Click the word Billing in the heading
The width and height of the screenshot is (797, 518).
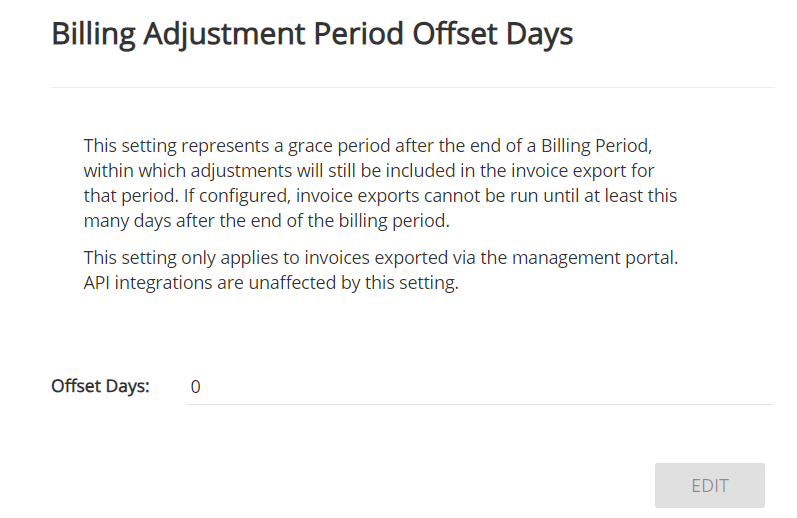[94, 34]
